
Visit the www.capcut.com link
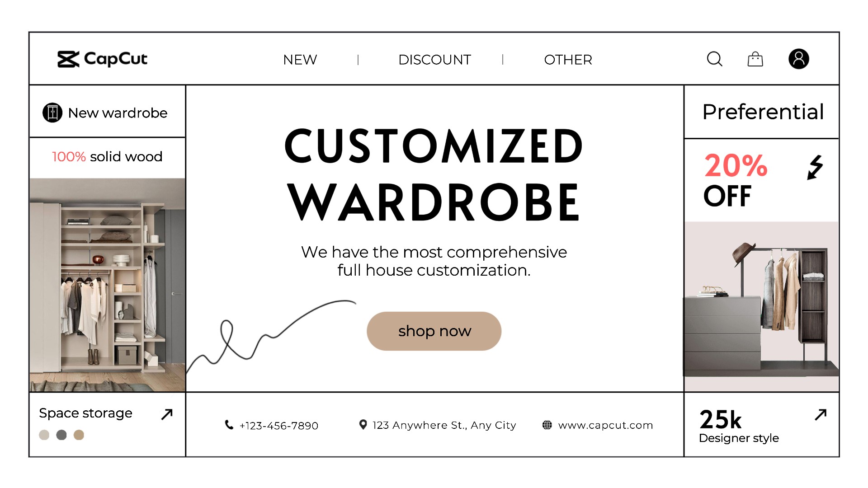tap(605, 425)
